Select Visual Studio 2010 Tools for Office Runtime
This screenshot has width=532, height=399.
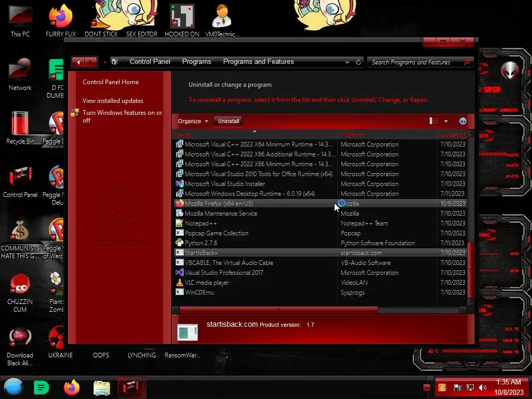coord(320,174)
